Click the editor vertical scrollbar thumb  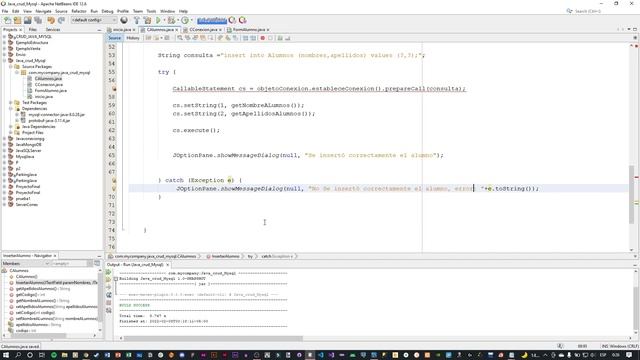click(631, 194)
